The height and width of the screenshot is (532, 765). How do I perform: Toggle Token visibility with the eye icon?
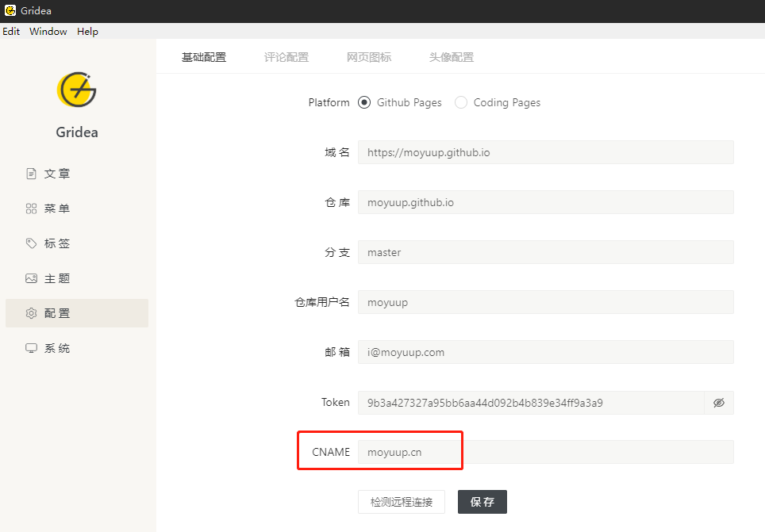point(719,403)
